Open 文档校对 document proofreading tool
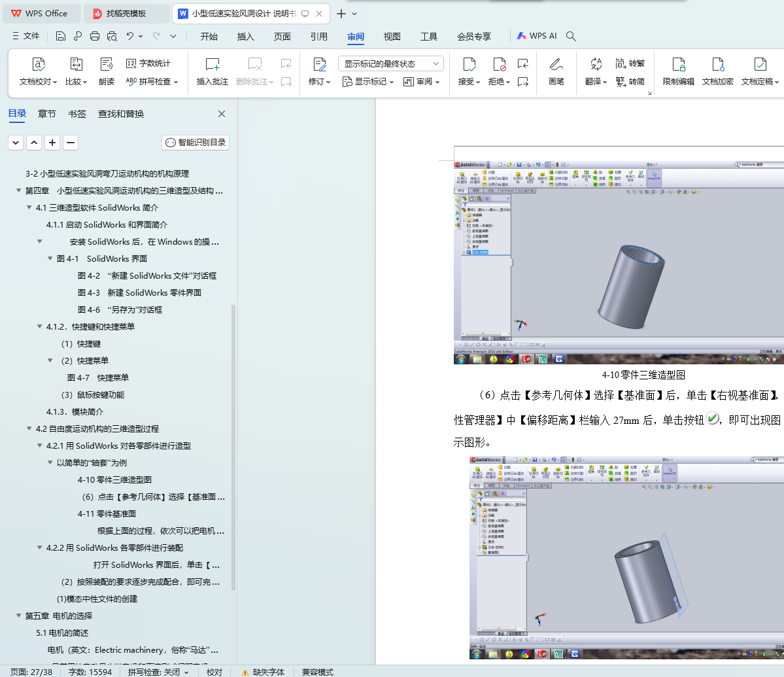Viewport: 784px width, 677px height. pyautogui.click(x=38, y=71)
